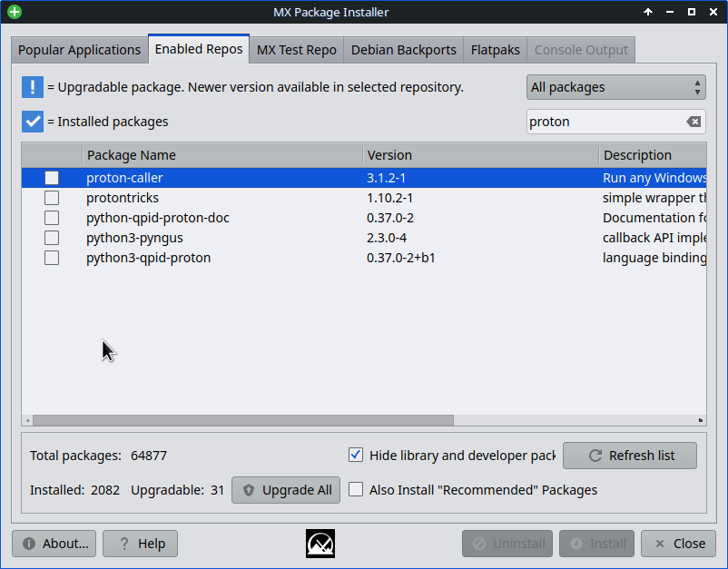Viewport: 728px width, 569px height.
Task: Clear the search field with the backspace icon
Action: [694, 122]
